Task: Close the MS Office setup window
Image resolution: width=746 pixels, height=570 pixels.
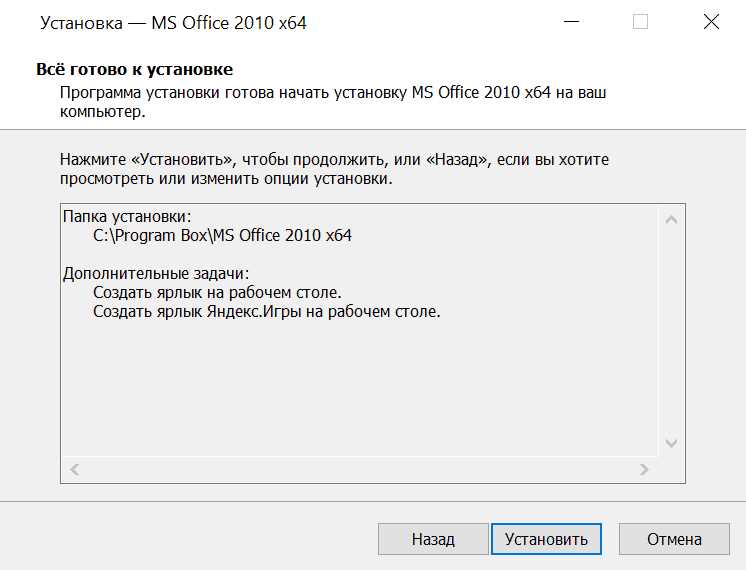Action: pos(711,22)
